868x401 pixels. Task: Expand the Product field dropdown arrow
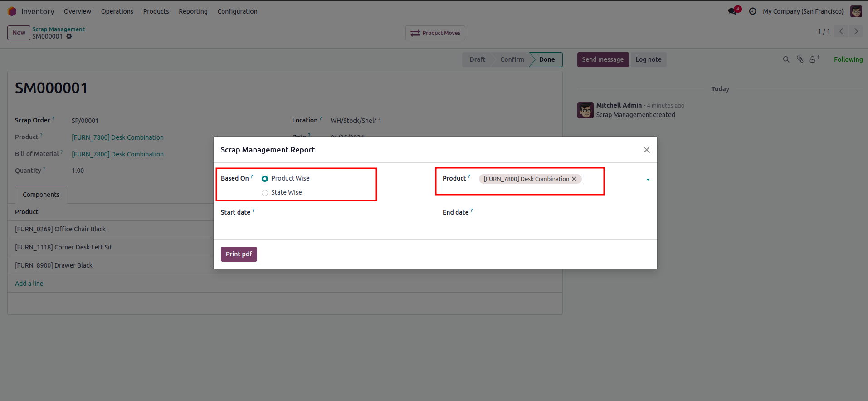(648, 180)
